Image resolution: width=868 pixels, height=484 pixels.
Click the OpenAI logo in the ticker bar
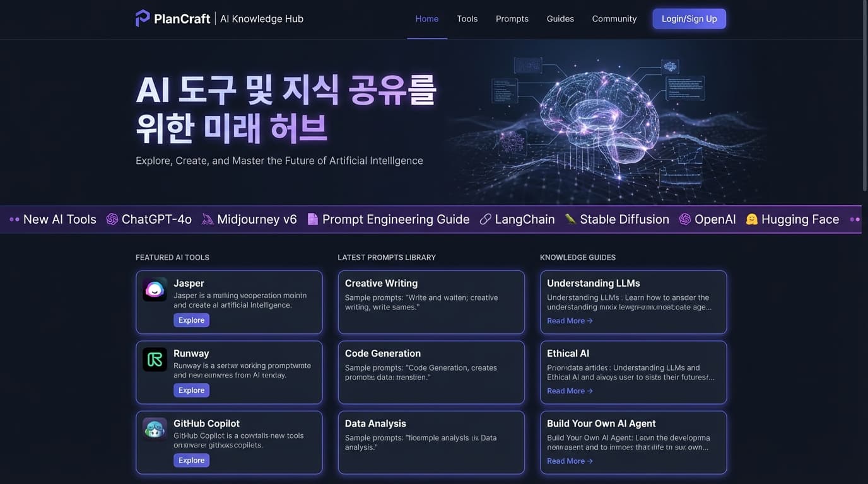pyautogui.click(x=683, y=217)
